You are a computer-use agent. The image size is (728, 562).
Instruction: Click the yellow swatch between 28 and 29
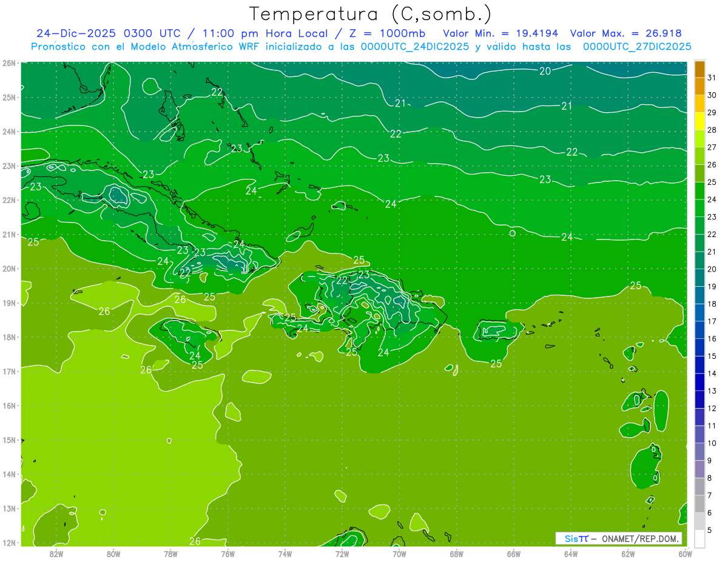[x=699, y=121]
